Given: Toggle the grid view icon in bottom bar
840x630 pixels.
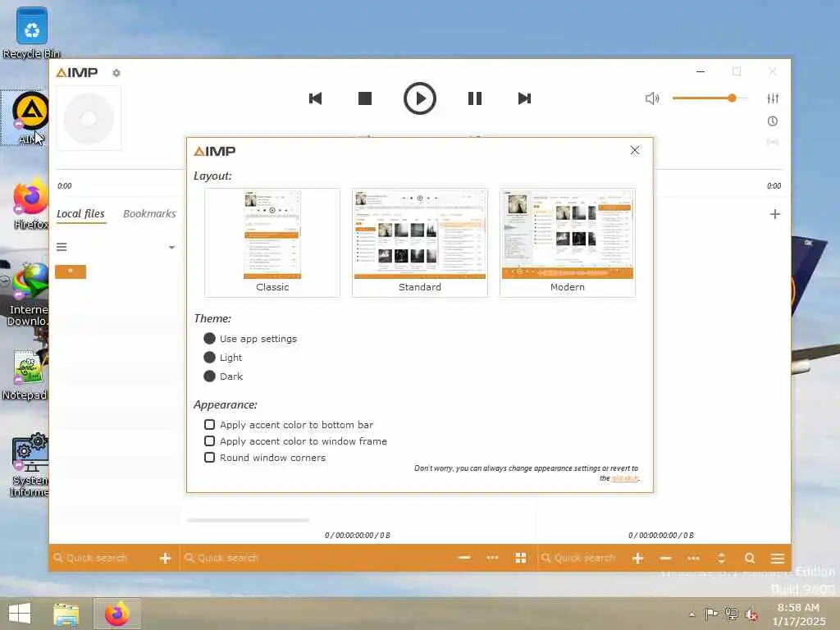Looking at the screenshot, I should point(520,558).
